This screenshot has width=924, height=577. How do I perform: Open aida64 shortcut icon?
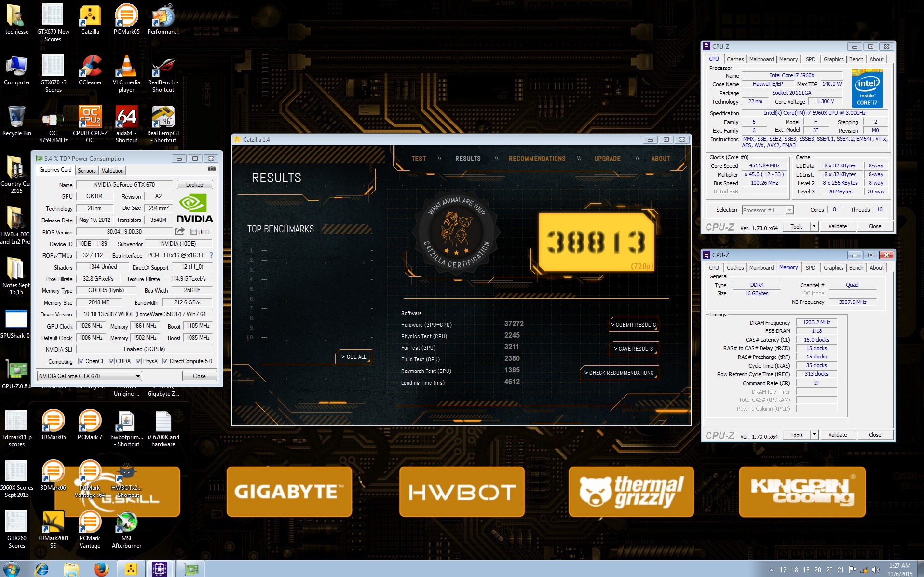126,124
